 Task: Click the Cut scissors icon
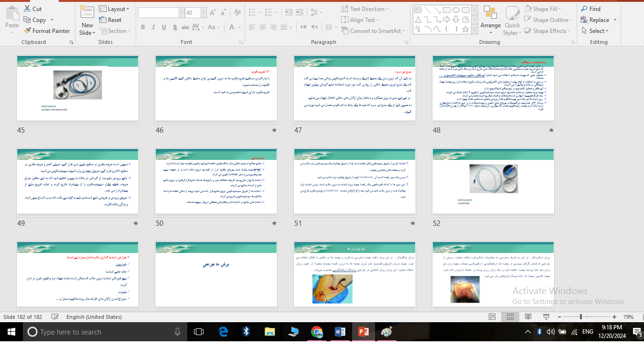[27, 9]
